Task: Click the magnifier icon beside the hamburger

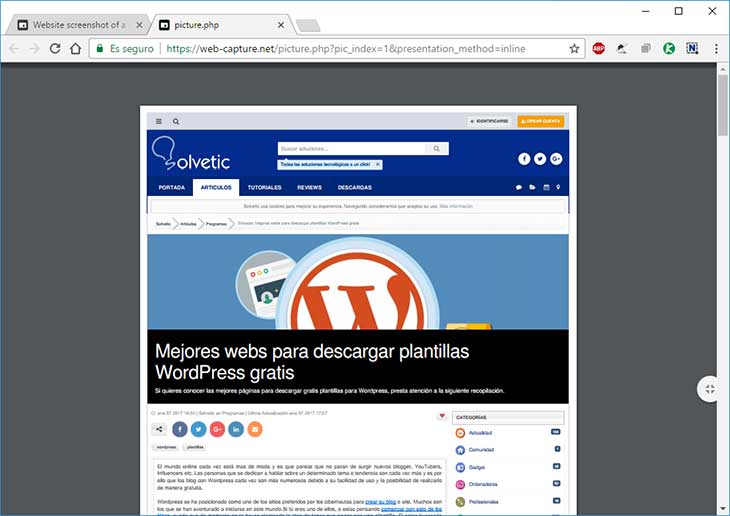Action: tap(176, 122)
